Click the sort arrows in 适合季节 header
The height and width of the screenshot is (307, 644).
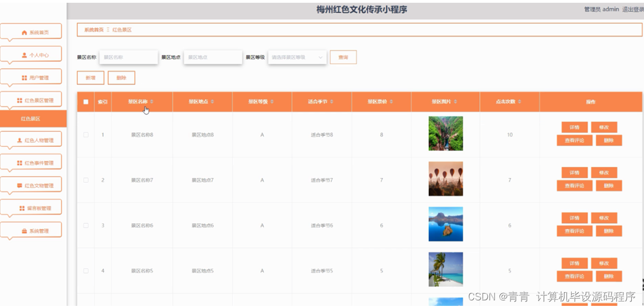(x=332, y=102)
